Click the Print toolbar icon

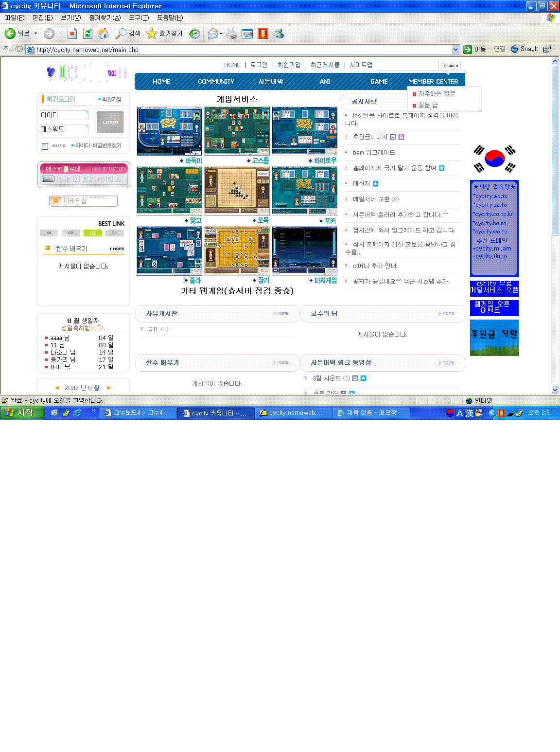(232, 34)
